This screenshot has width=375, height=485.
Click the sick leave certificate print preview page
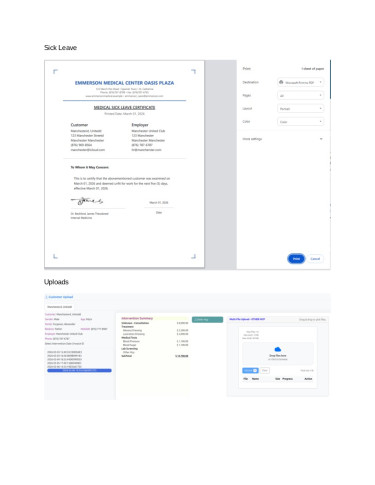click(x=124, y=164)
